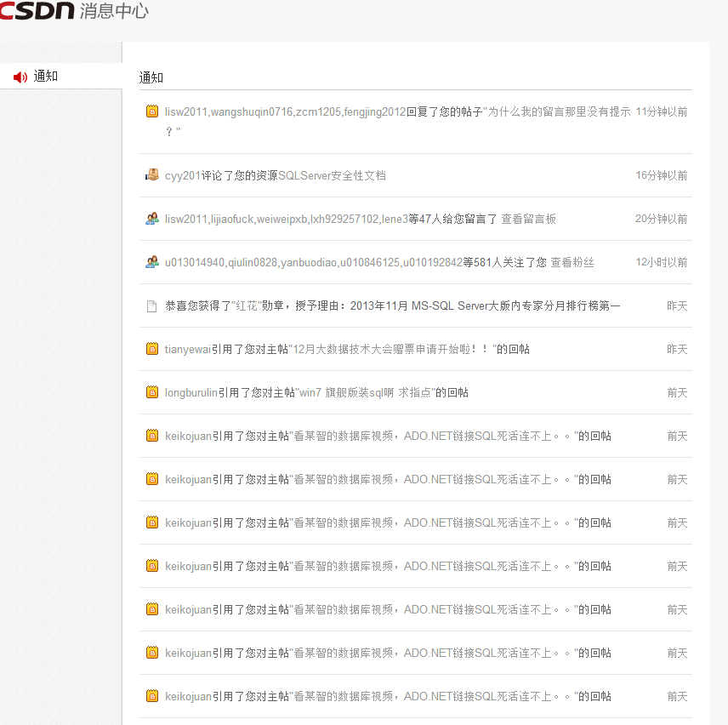Image resolution: width=728 pixels, height=725 pixels.
Task: Click the resource icon beside the cyy201 comment
Action: [152, 175]
